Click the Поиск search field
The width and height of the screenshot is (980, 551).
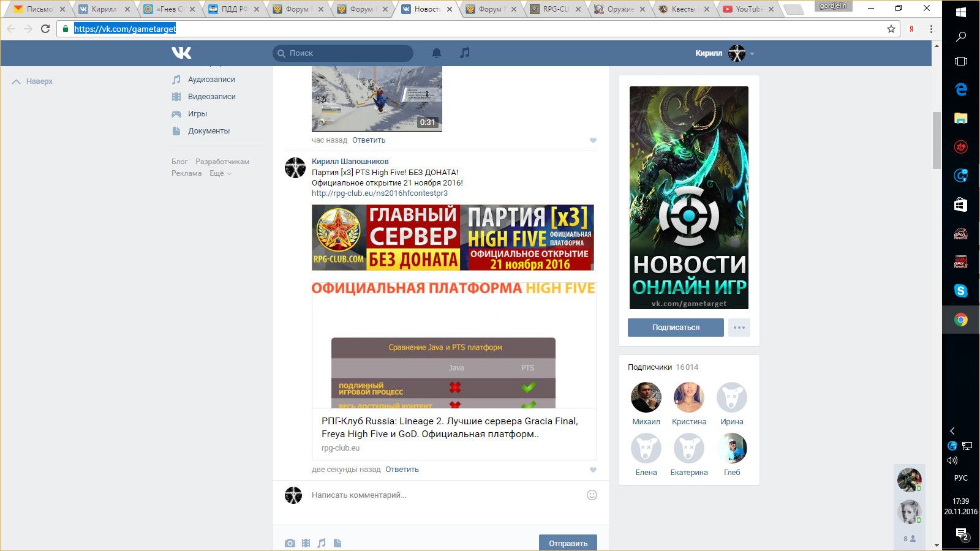pyautogui.click(x=343, y=53)
